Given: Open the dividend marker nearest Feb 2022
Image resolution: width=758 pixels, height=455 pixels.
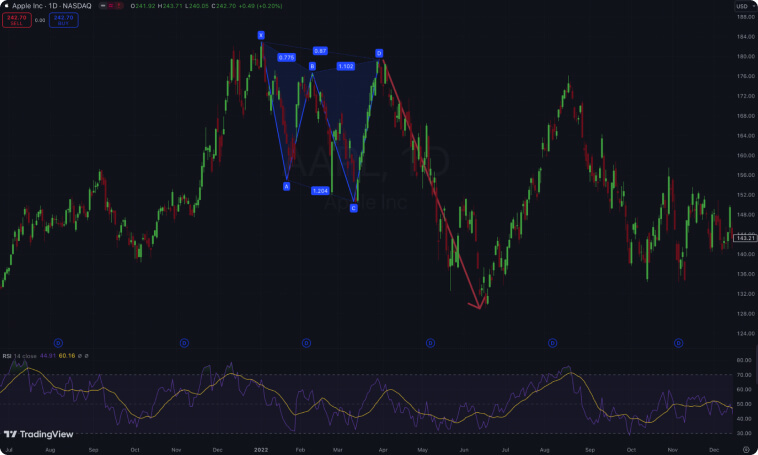Looking at the screenshot, I should coord(306,343).
